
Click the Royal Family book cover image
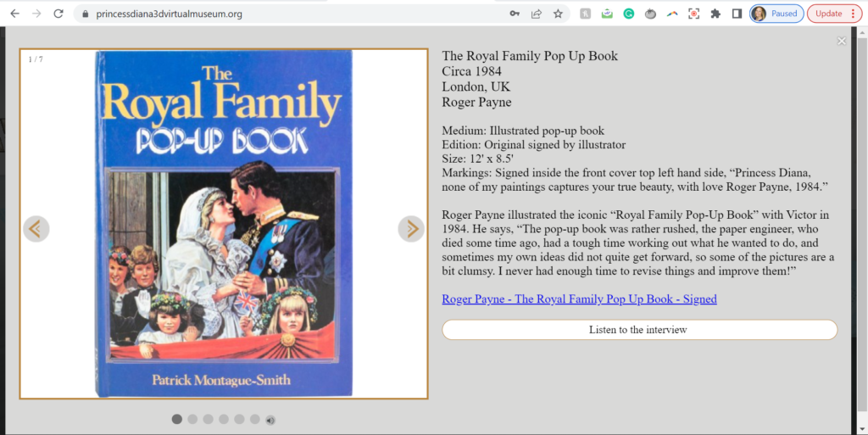(224, 224)
